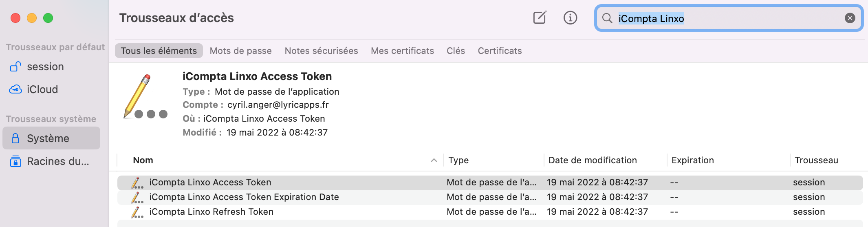868x227 pixels.
Task: Click the account cyril.anger@lyricapps.fr text
Action: click(278, 105)
